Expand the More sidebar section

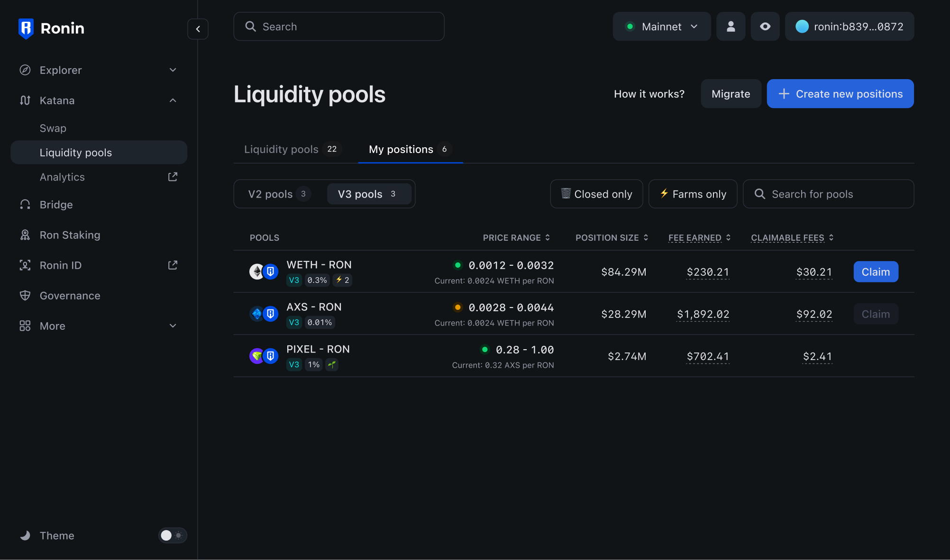pyautogui.click(x=173, y=326)
